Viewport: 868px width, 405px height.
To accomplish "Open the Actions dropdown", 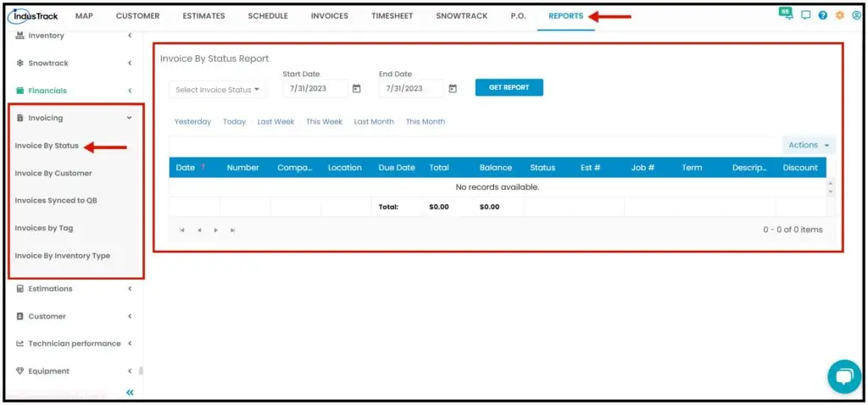I will click(x=809, y=145).
